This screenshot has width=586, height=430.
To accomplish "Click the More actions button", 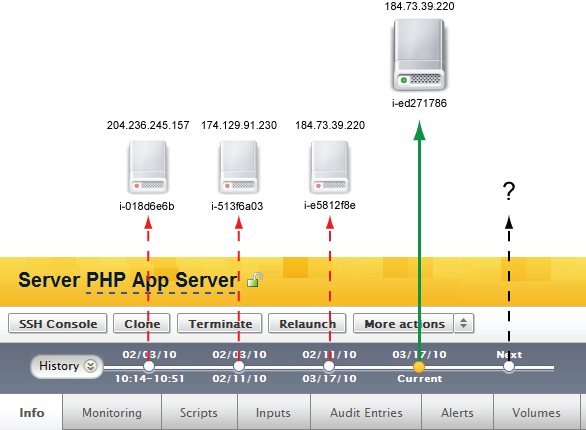I will coord(404,324).
